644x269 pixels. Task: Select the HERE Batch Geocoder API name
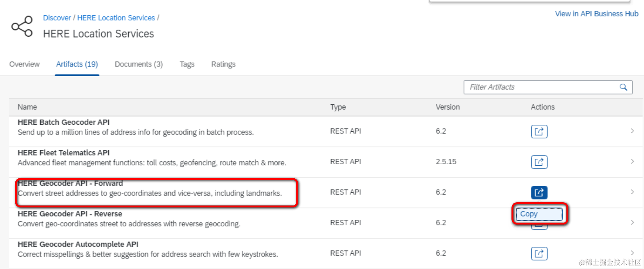(x=64, y=122)
